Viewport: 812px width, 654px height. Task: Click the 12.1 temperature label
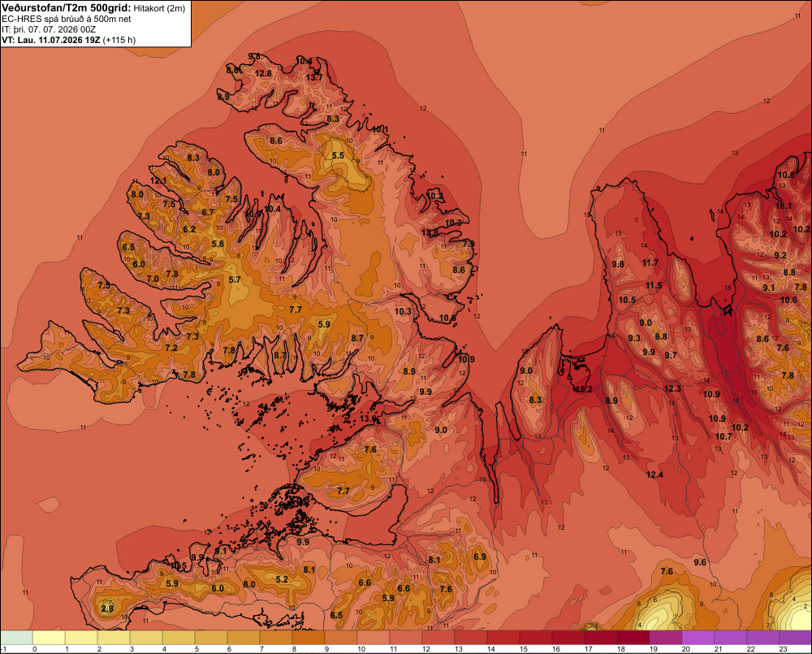click(158, 180)
